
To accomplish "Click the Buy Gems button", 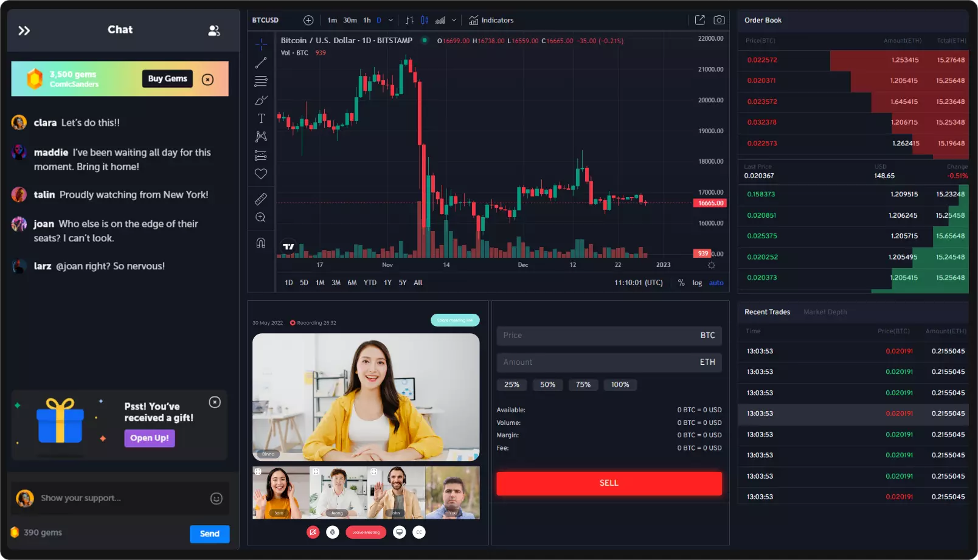I will [167, 78].
